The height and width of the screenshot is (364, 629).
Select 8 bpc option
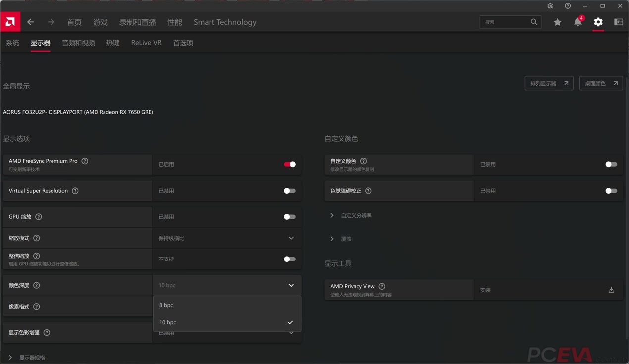227,305
